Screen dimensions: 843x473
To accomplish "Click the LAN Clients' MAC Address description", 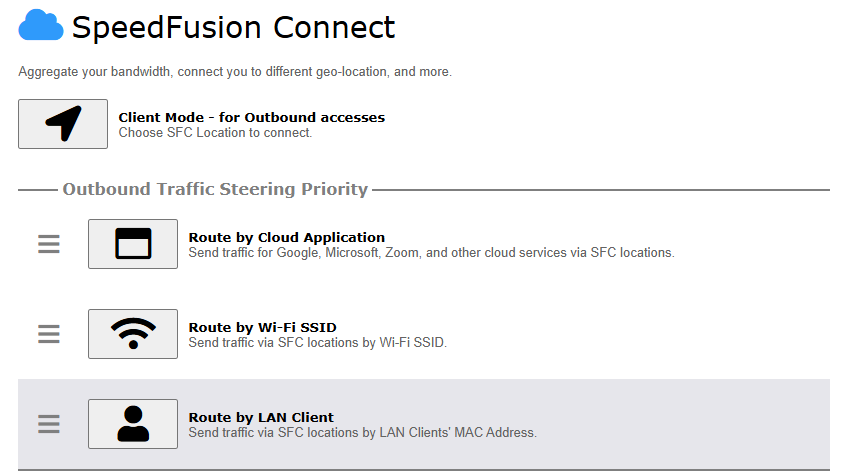I will point(362,432).
